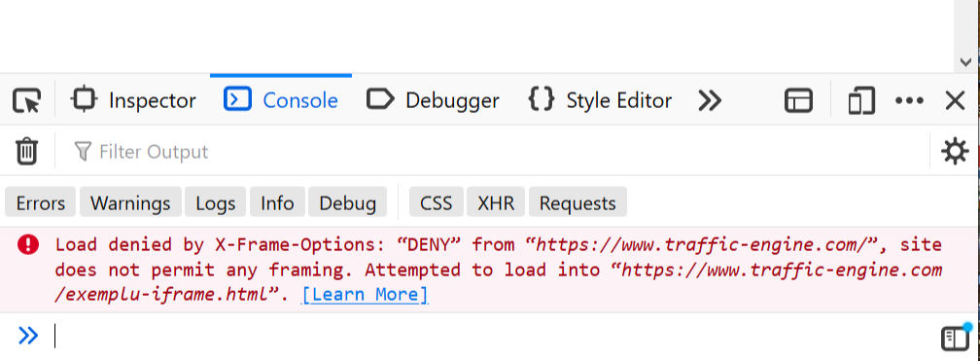980x361 pixels.
Task: Toggle the CSS filter
Action: click(x=437, y=203)
